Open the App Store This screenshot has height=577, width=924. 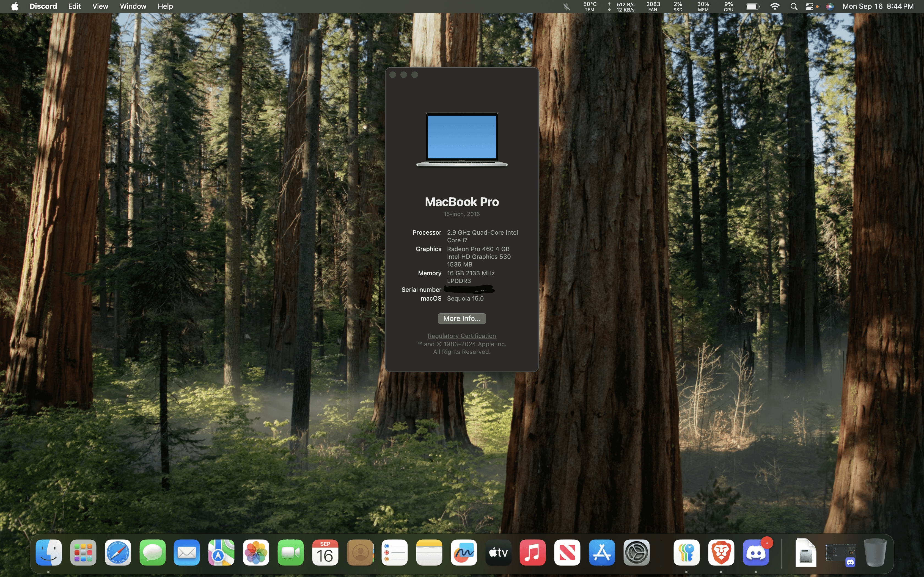point(601,552)
